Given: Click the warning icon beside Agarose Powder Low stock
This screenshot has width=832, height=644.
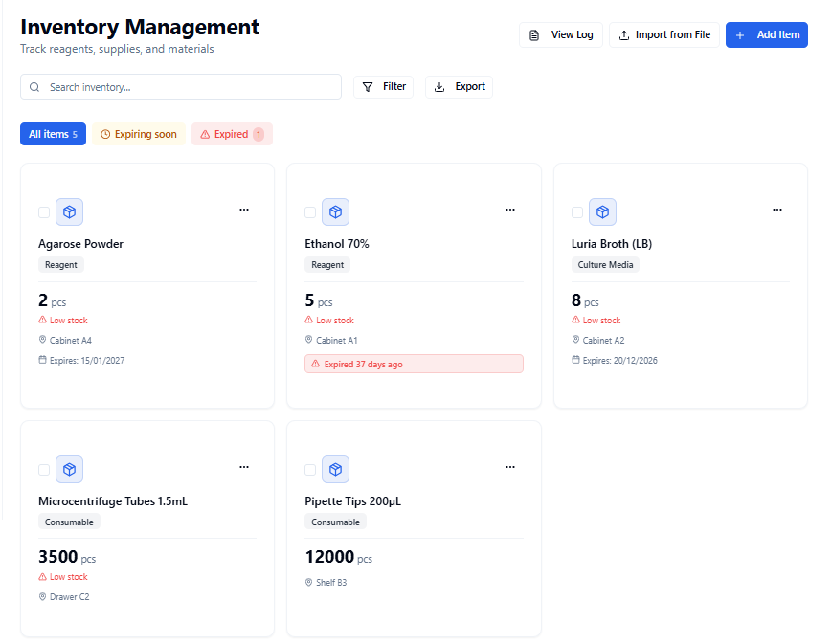Looking at the screenshot, I should coord(42,320).
